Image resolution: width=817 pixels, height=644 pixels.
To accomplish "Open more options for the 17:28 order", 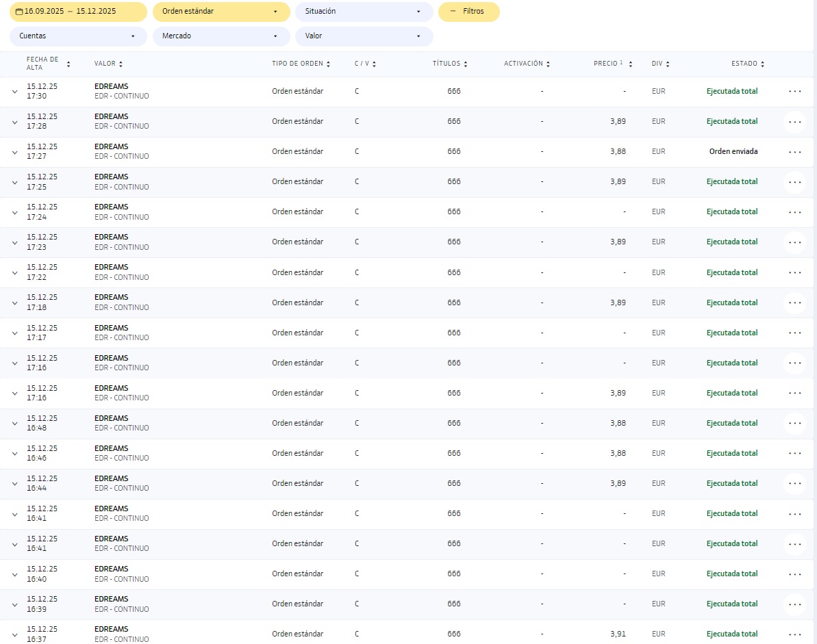I will coord(794,122).
